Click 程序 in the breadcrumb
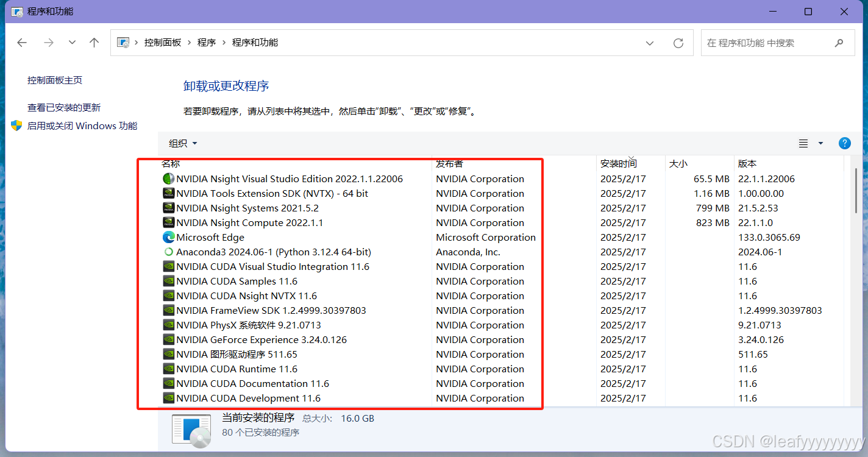The width and height of the screenshot is (868, 457). click(x=207, y=43)
